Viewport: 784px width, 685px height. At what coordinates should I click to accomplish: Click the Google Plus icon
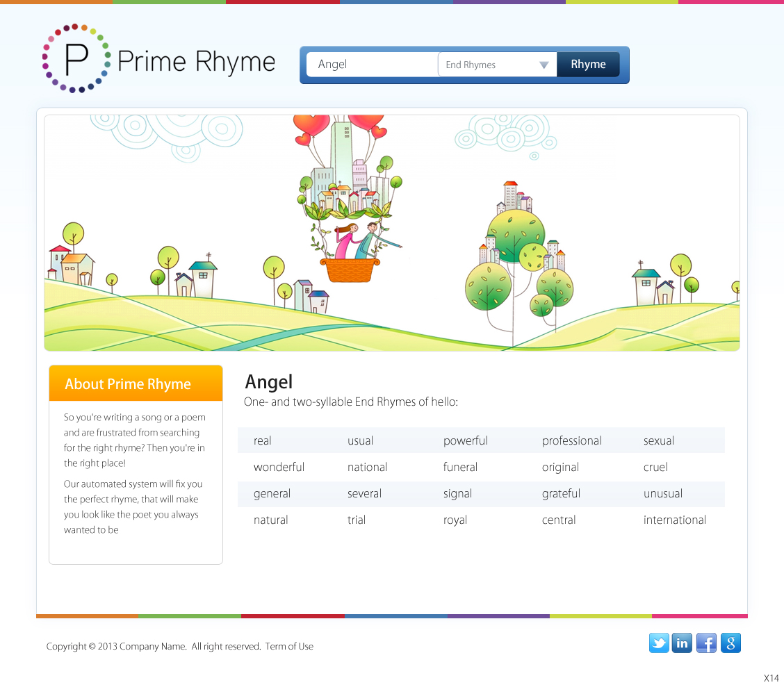(730, 643)
